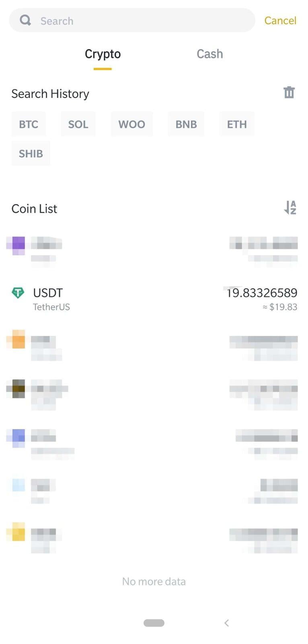This screenshot has width=308, height=644.
Task: Cancel the search
Action: coord(280,21)
